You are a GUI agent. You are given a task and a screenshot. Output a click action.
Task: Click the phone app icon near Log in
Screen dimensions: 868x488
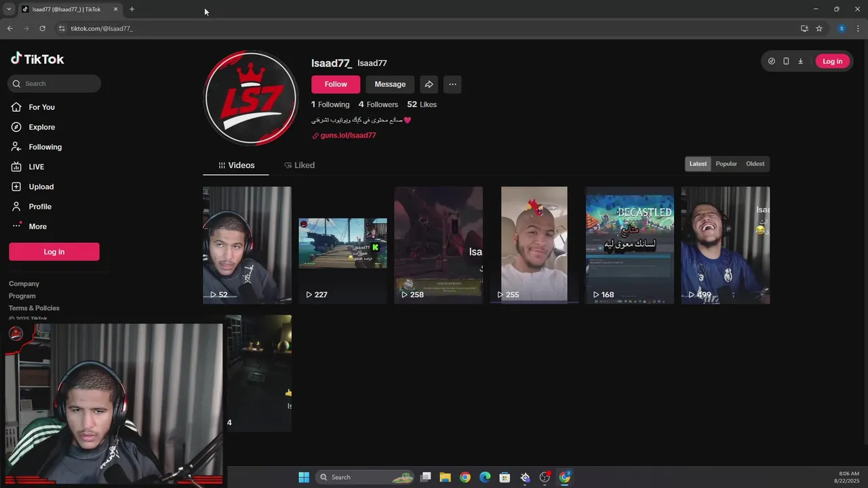(x=786, y=61)
